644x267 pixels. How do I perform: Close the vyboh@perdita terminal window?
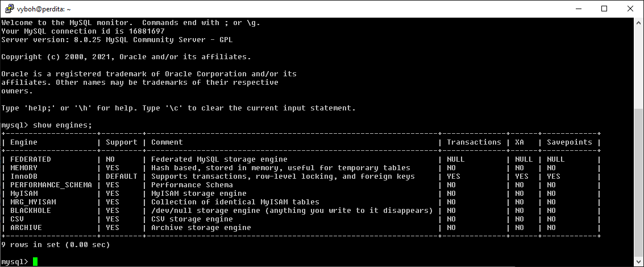[630, 9]
